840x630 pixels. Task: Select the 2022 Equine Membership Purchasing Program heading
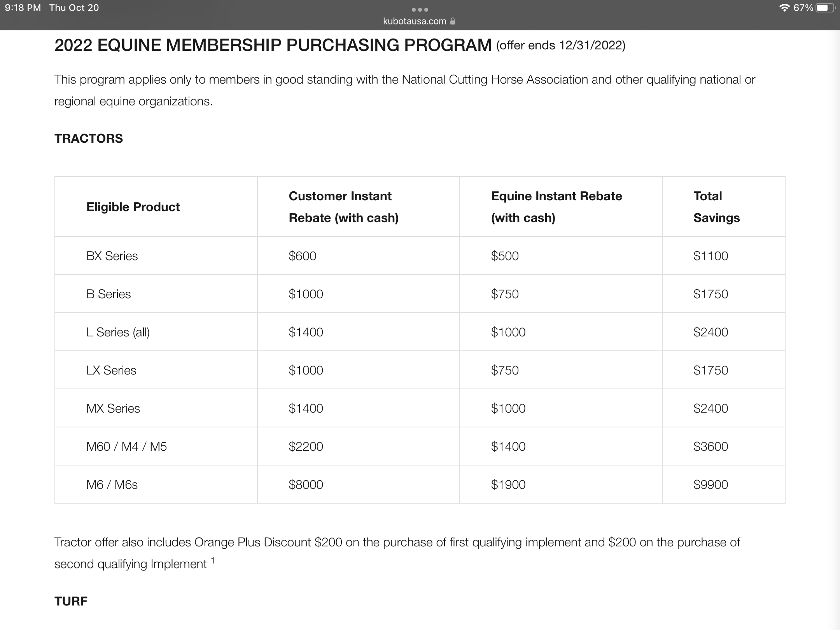(273, 45)
